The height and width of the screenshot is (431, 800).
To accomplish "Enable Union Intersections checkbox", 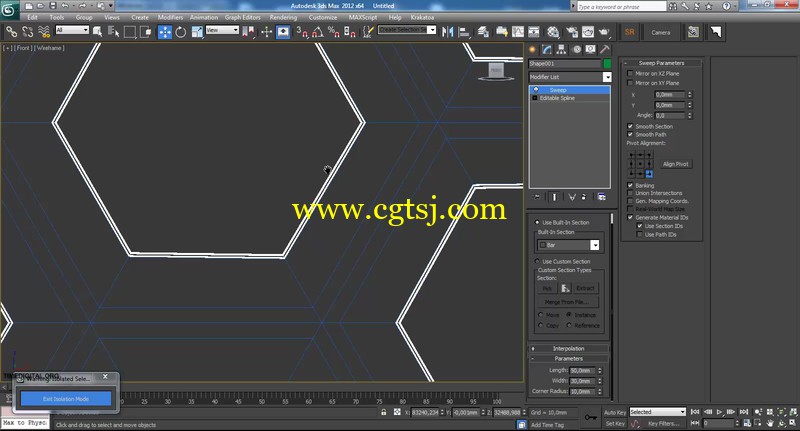I will tap(630, 193).
